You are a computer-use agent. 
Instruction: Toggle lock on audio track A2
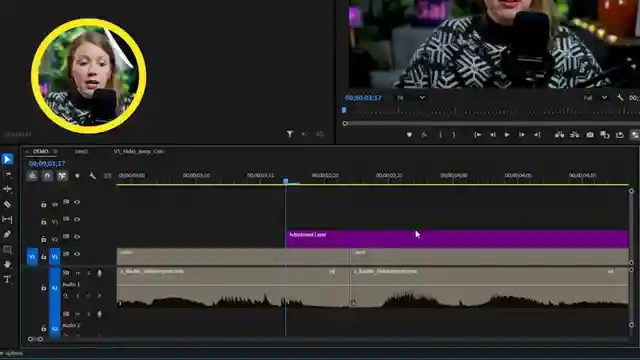(44, 328)
